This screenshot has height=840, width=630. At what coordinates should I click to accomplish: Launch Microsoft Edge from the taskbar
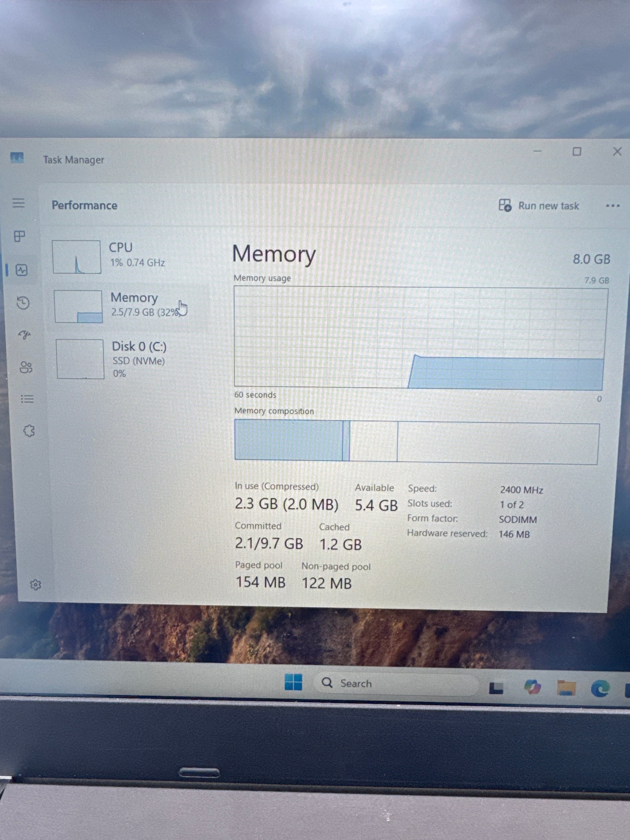coord(601,688)
